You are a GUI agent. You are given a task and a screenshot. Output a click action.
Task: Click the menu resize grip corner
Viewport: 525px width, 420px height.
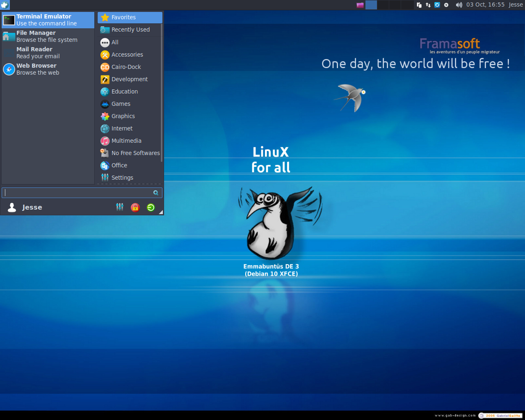(161, 212)
